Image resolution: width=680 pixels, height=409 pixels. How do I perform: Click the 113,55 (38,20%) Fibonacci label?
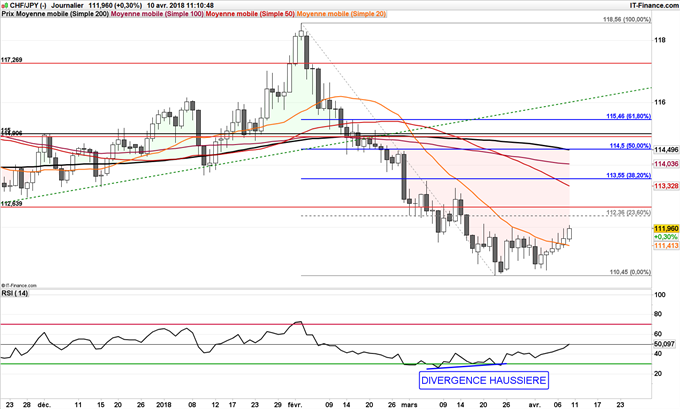628,176
